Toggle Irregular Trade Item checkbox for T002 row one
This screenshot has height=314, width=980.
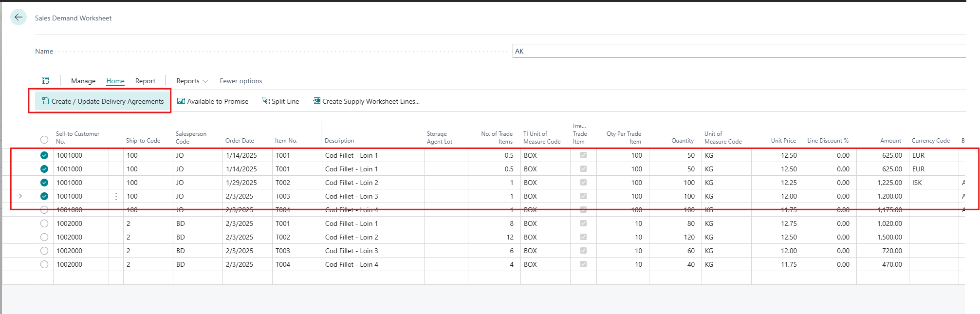coord(583,183)
